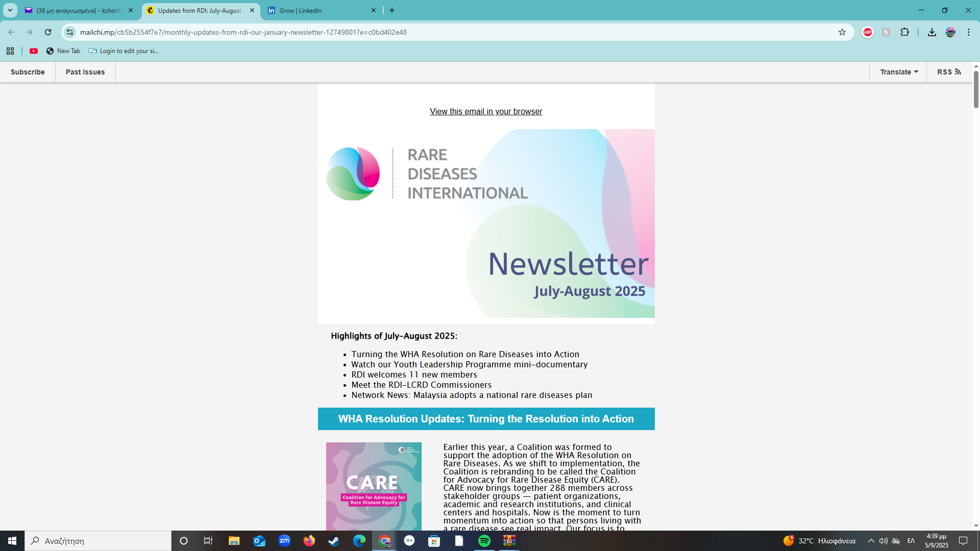Click the page vertical scrollbar thumb
Viewport: 980px width, 551px height.
976,89
